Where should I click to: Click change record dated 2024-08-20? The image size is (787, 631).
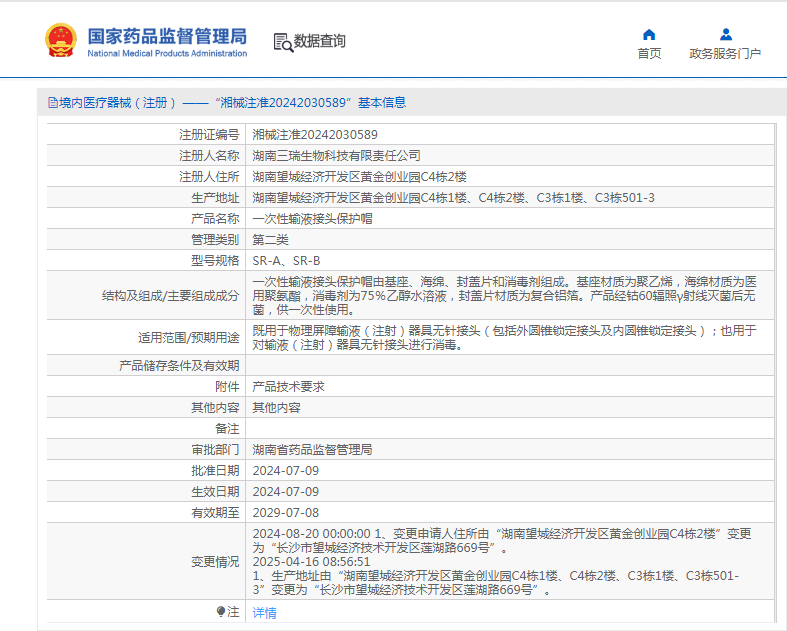502,541
